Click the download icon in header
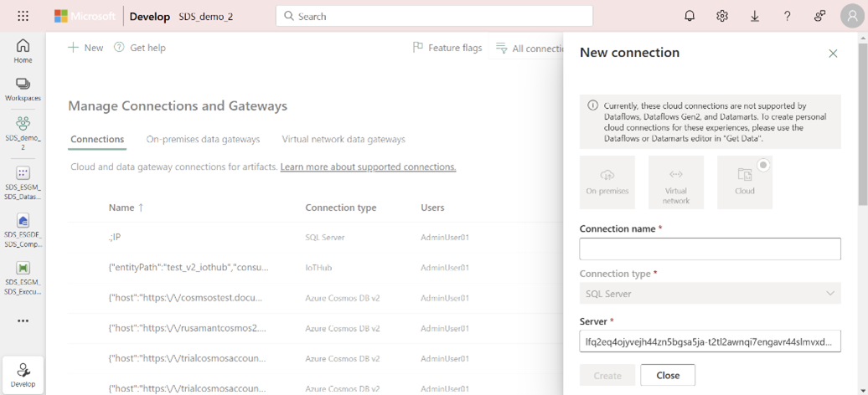This screenshot has width=868, height=395. tap(755, 16)
